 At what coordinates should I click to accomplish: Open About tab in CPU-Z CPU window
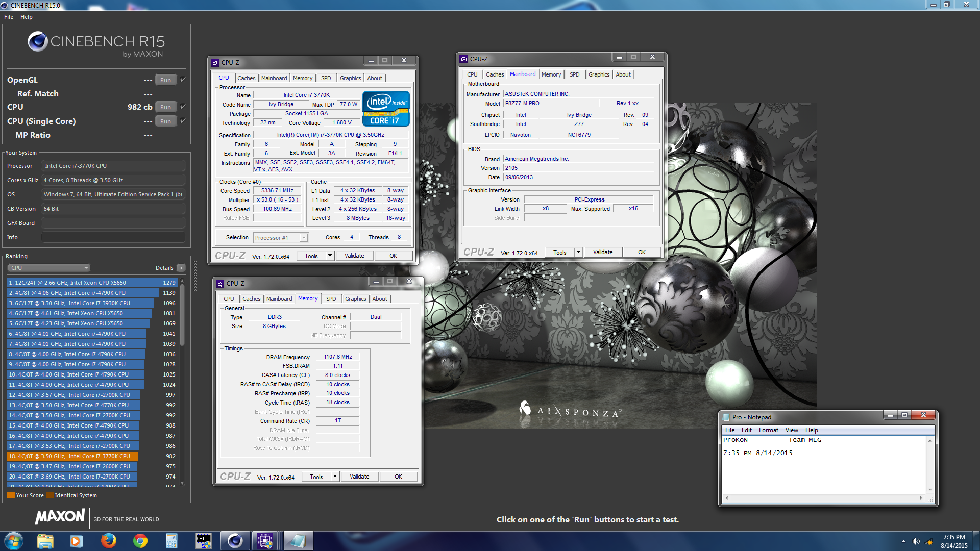[375, 78]
